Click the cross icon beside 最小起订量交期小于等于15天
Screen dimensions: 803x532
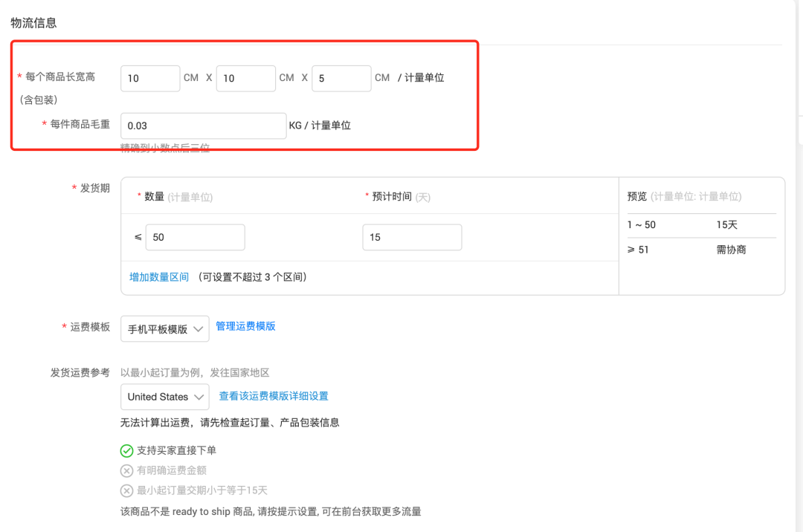click(x=127, y=490)
